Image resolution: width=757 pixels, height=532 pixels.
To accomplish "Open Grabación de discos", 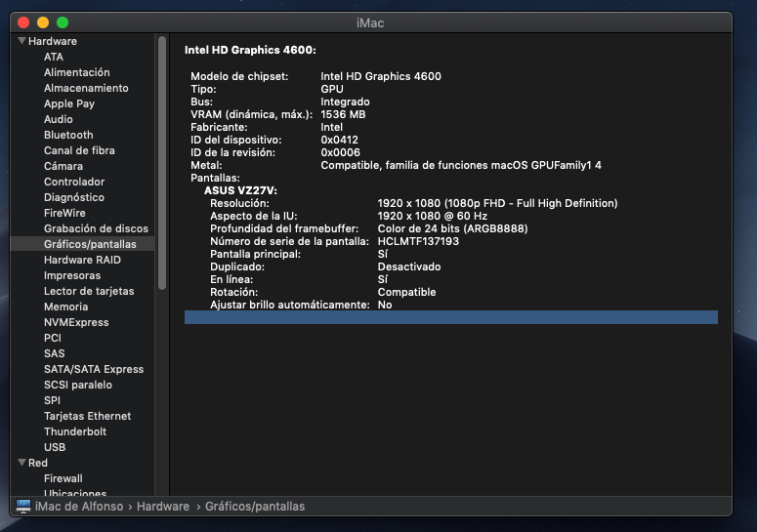I will pos(96,228).
